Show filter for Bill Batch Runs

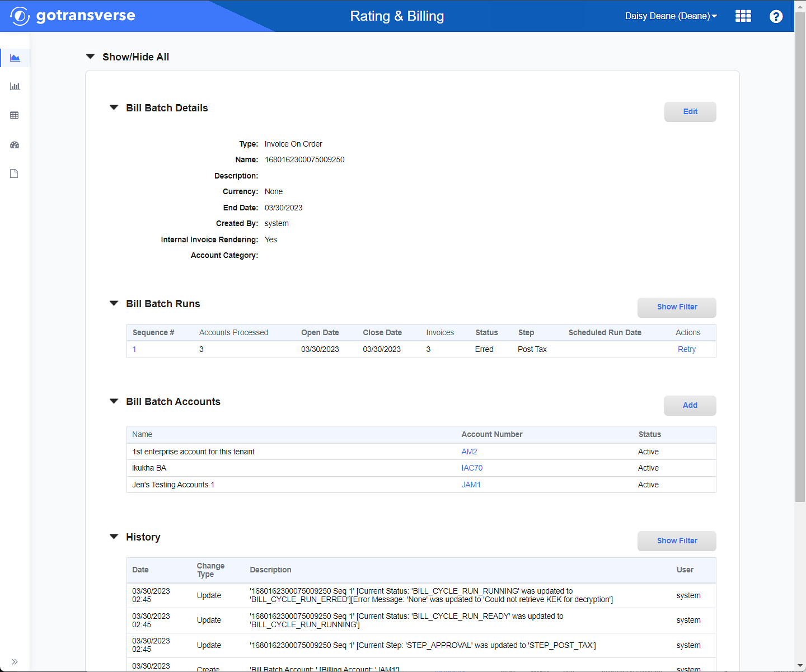[677, 307]
